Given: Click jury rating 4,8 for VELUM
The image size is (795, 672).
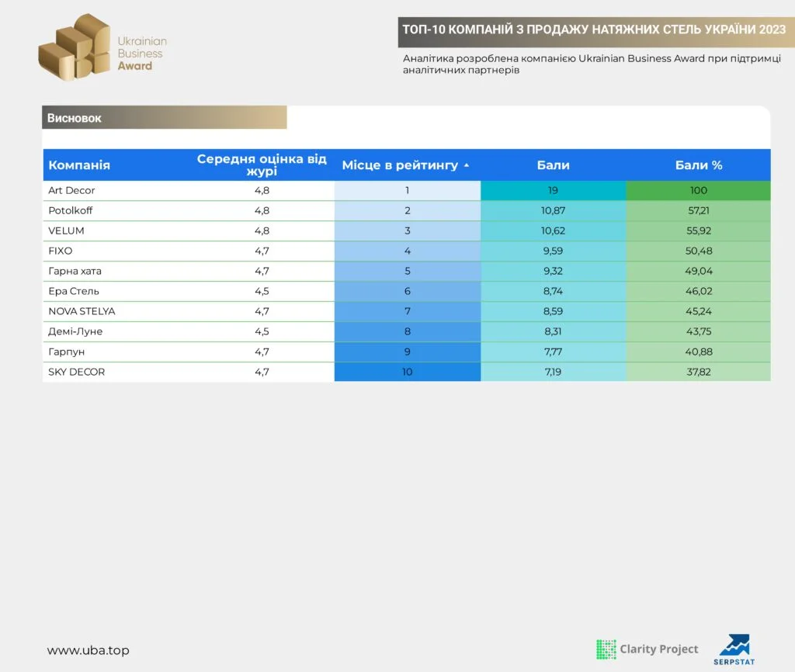Looking at the screenshot, I should coord(262,231).
